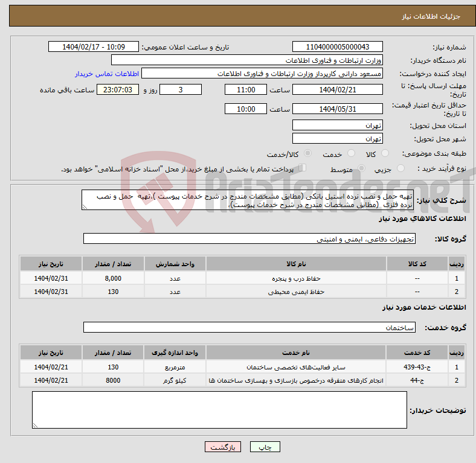Click نام خدمت column header
This screenshot has height=463, width=476.
pos(296,353)
